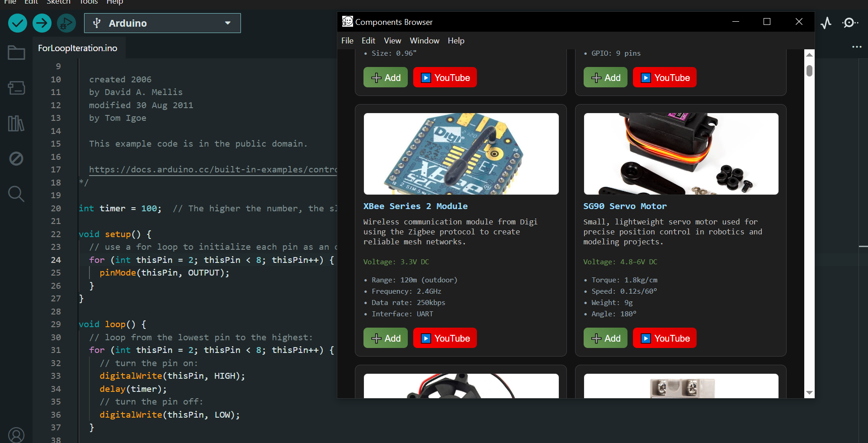Click 'by Tom Igoe' comment line
The height and width of the screenshot is (443, 868).
118,118
